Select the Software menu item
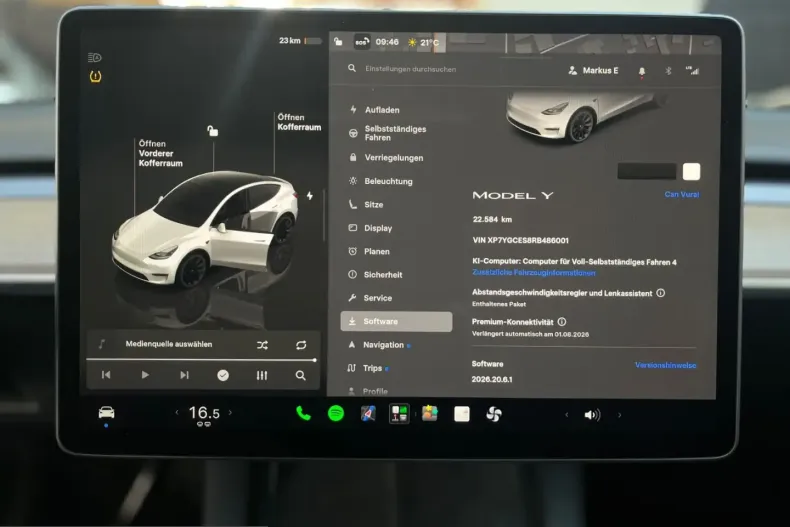790x527 pixels. [396, 321]
